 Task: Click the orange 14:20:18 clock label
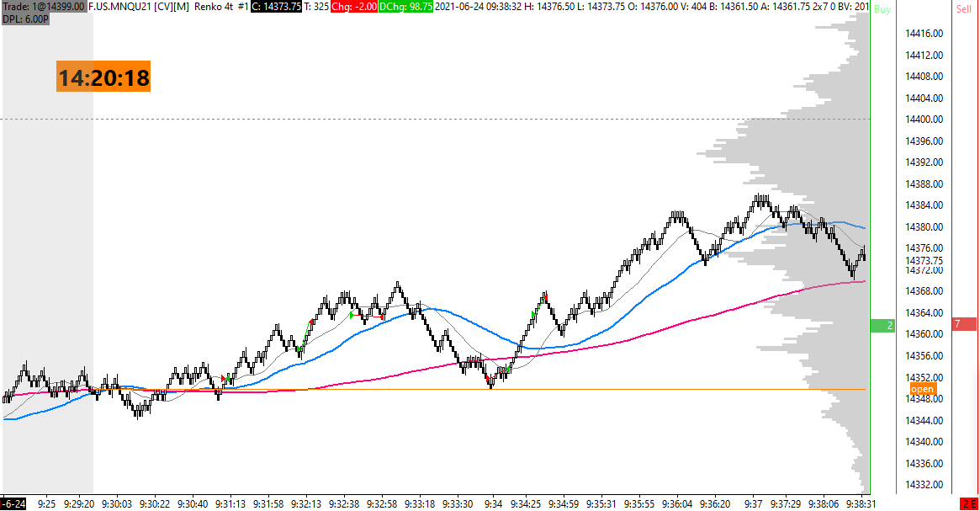pos(103,77)
